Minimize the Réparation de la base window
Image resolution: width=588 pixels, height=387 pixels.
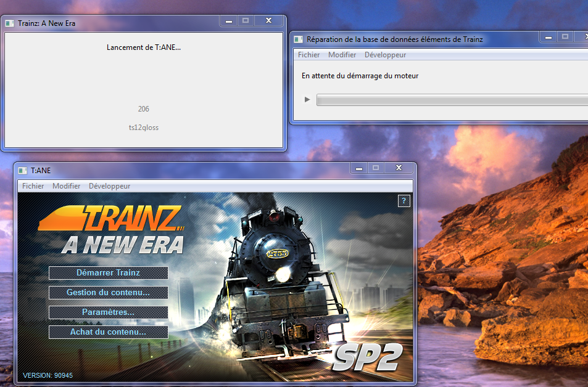(x=549, y=37)
